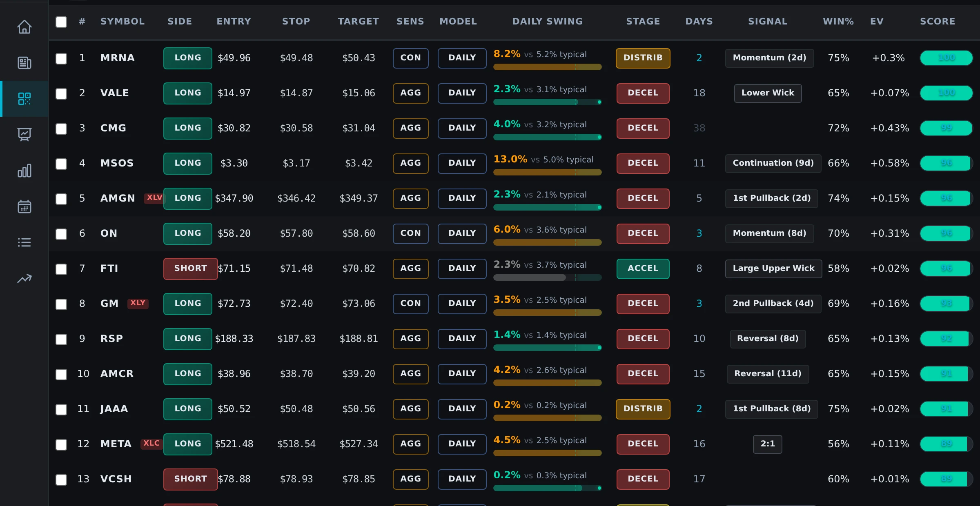Check the JAAA row checkbox
Viewport: 980px width, 506px height.
coord(61,409)
